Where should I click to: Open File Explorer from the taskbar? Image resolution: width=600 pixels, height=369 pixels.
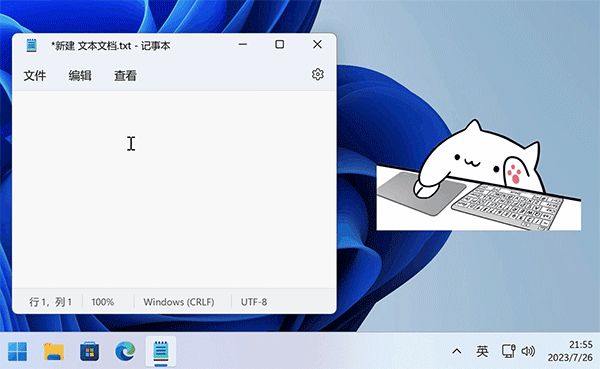coord(54,351)
